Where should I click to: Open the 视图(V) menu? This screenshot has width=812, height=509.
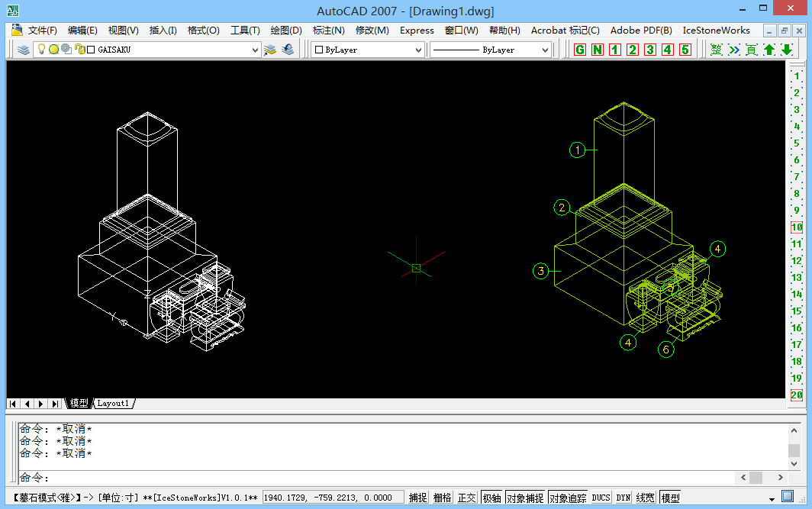pos(124,31)
